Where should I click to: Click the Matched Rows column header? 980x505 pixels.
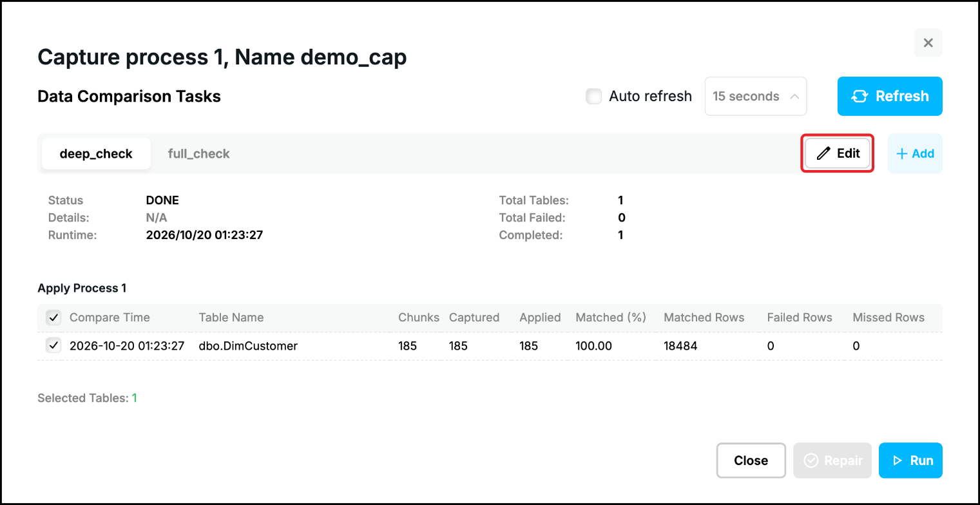click(x=704, y=318)
